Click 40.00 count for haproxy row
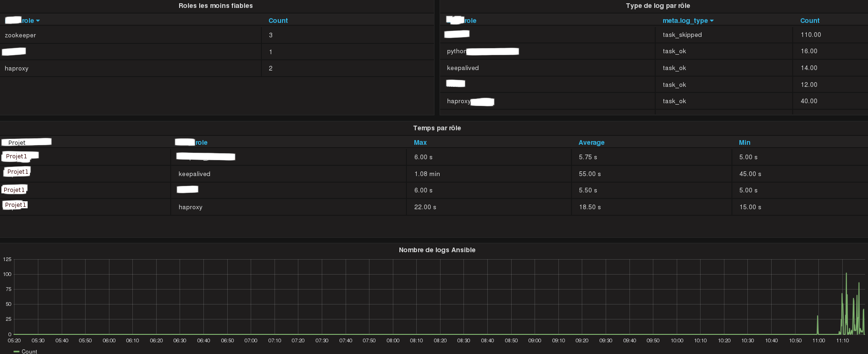This screenshot has height=354, width=868. (809, 101)
